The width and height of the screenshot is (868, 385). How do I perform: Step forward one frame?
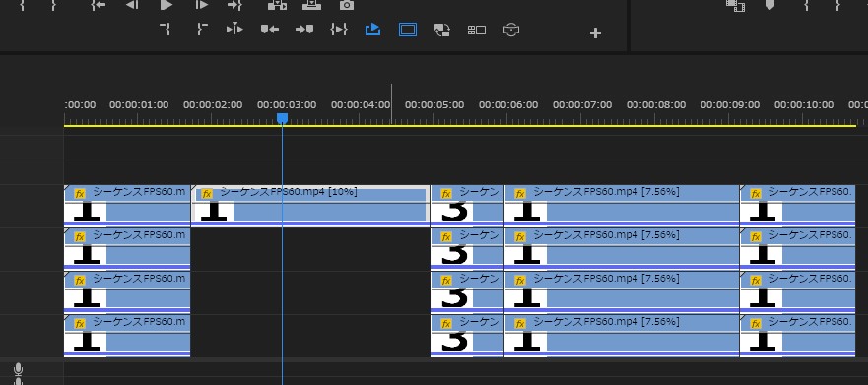pyautogui.click(x=202, y=4)
